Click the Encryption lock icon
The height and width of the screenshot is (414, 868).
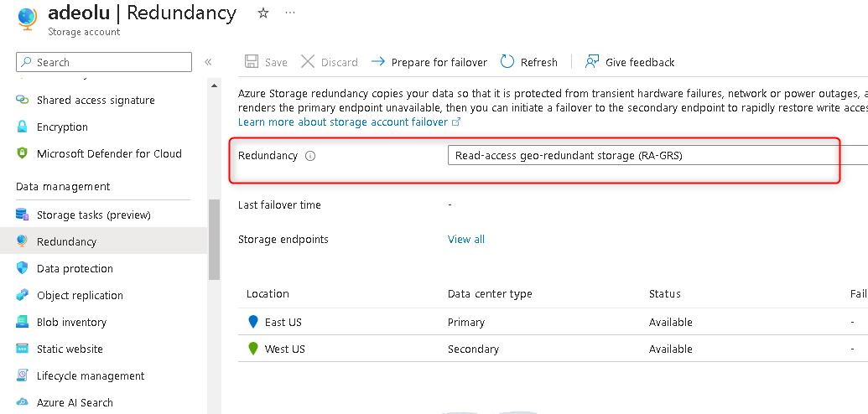23,127
